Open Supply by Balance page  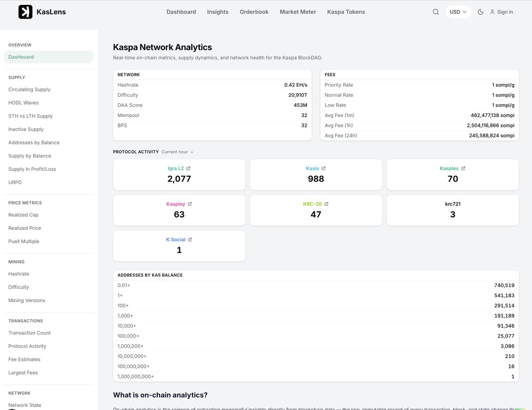click(x=30, y=156)
